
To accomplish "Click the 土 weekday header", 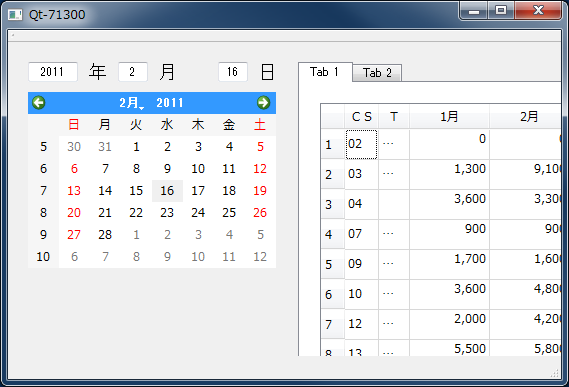I will pyautogui.click(x=260, y=125).
